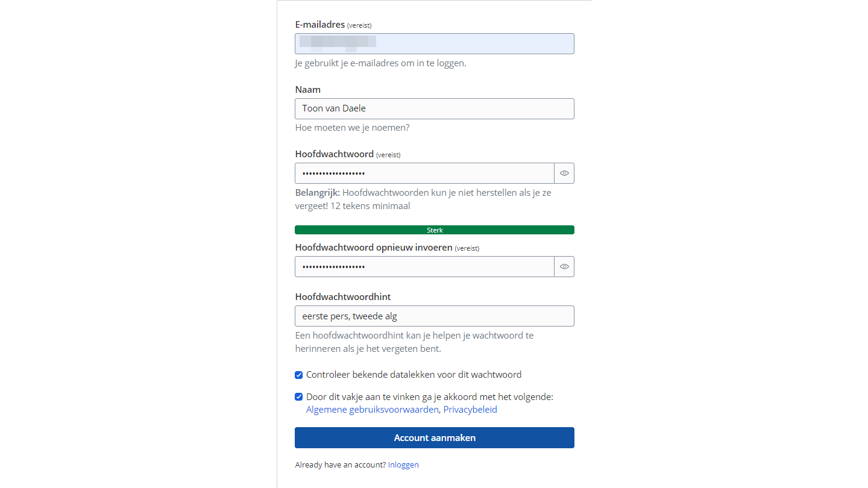This screenshot has width=868, height=488.
Task: Show the re-entered password via eye icon
Action: coord(564,267)
